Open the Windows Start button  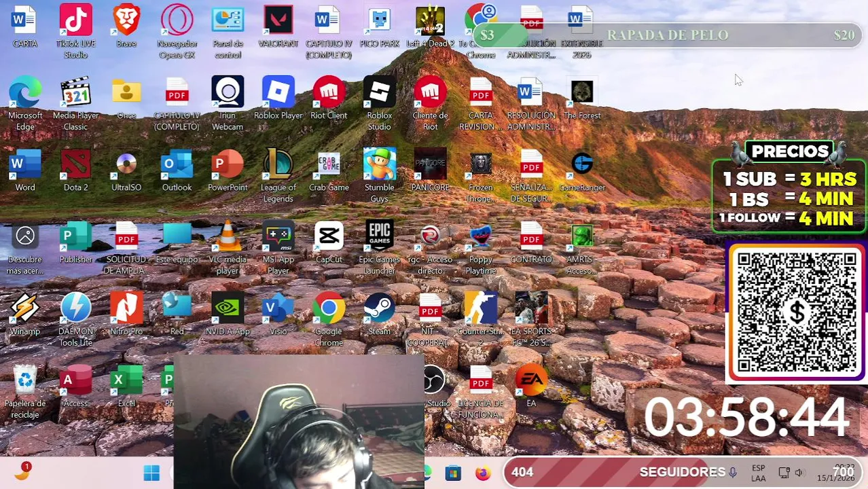151,473
